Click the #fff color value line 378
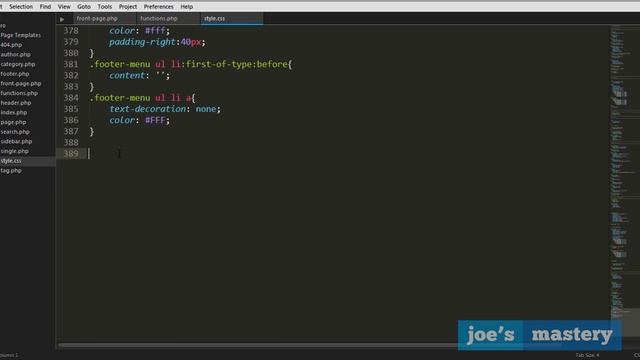The height and width of the screenshot is (360, 640). point(155,31)
